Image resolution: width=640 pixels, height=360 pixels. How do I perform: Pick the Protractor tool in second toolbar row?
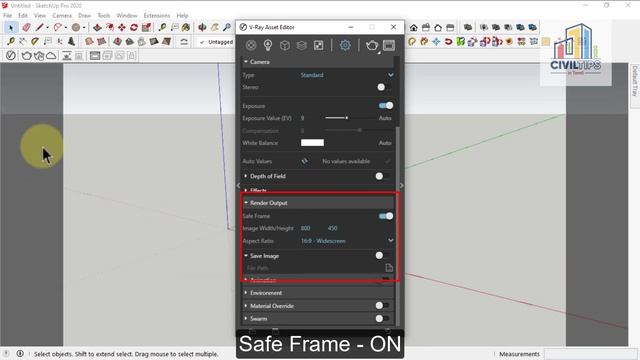pos(35,41)
